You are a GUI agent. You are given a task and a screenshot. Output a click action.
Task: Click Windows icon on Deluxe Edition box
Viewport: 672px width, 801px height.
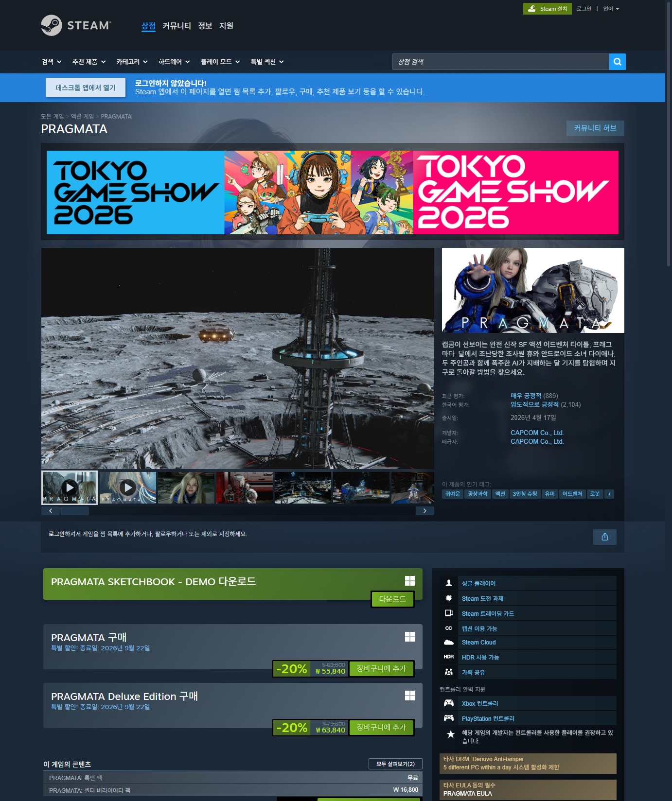(410, 696)
